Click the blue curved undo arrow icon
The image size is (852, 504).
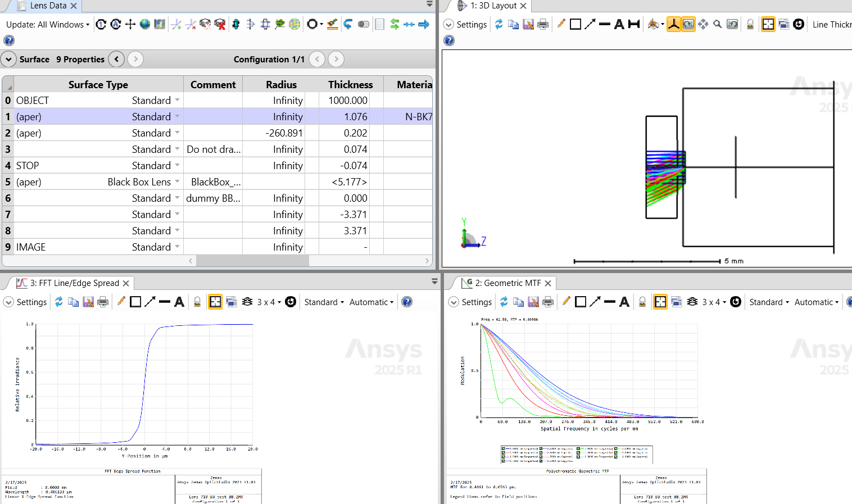click(x=348, y=24)
